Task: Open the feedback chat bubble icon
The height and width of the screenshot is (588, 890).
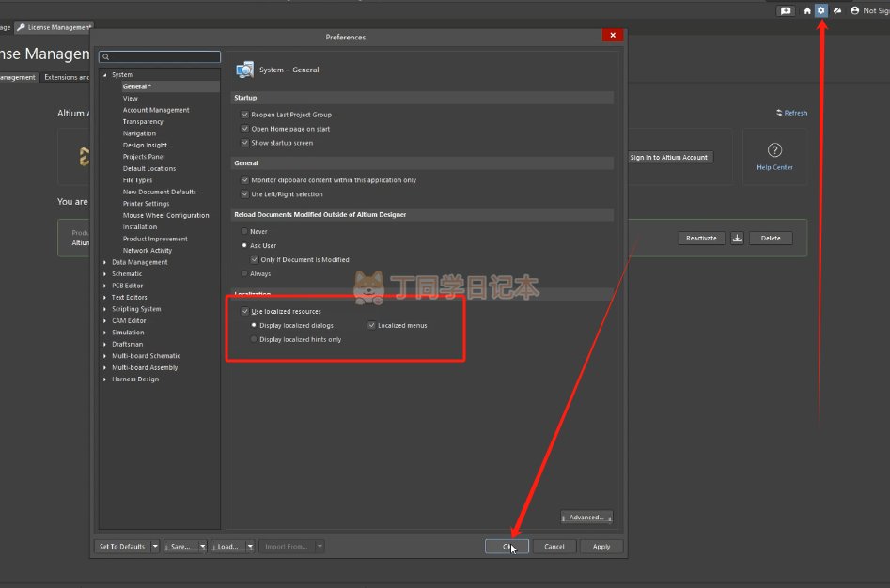Action: pos(786,10)
